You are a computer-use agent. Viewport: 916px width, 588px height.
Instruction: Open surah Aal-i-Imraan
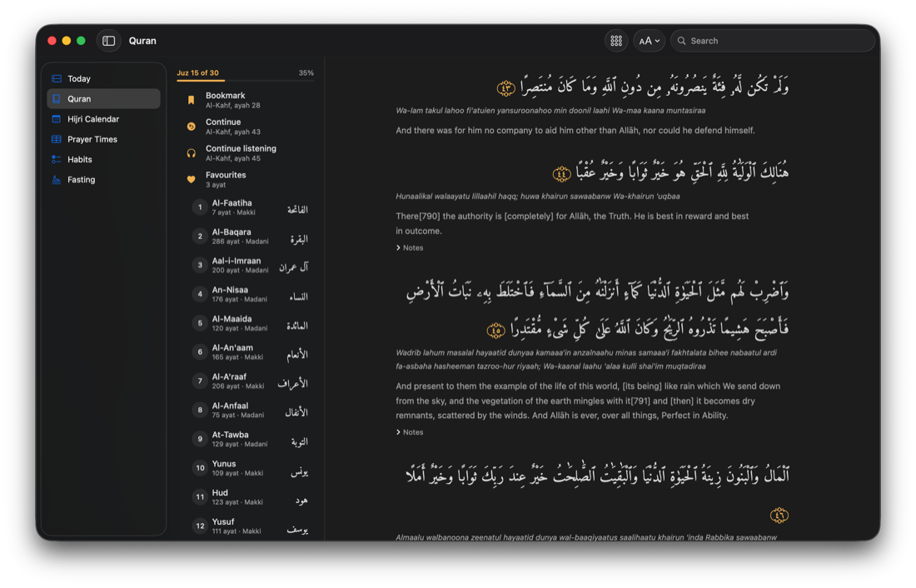coord(250,266)
